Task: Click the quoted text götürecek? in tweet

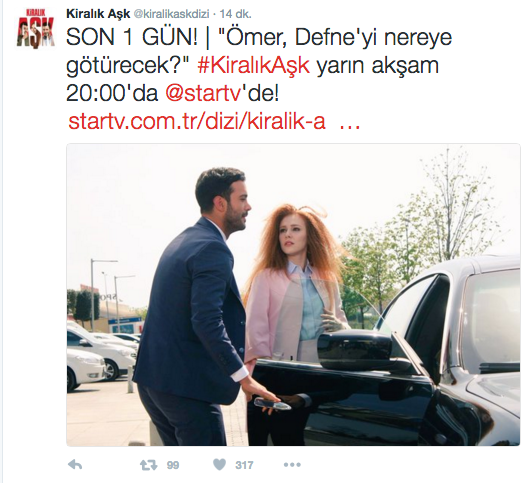Action: click(x=129, y=66)
